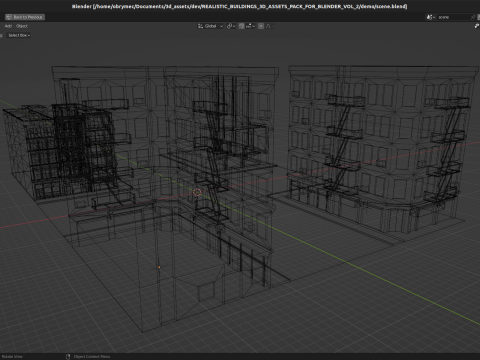Open the snapping options dropdown
The width and height of the screenshot is (480, 360).
[x=250, y=26]
